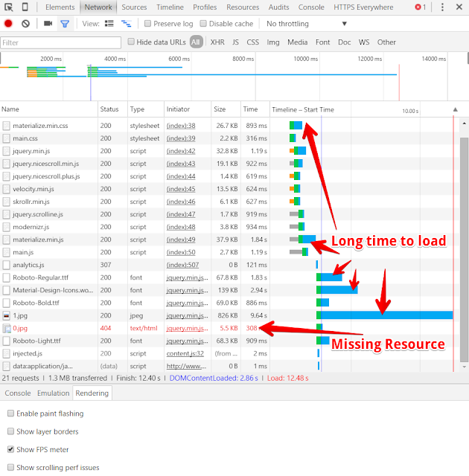
Task: Open the DevTools three-dot menu
Action: pyautogui.click(x=442, y=7)
